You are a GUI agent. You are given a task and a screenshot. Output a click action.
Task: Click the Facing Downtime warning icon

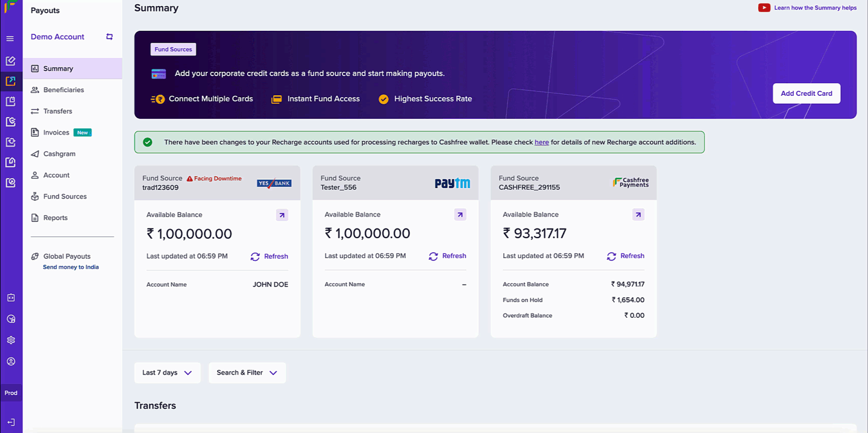tap(189, 179)
